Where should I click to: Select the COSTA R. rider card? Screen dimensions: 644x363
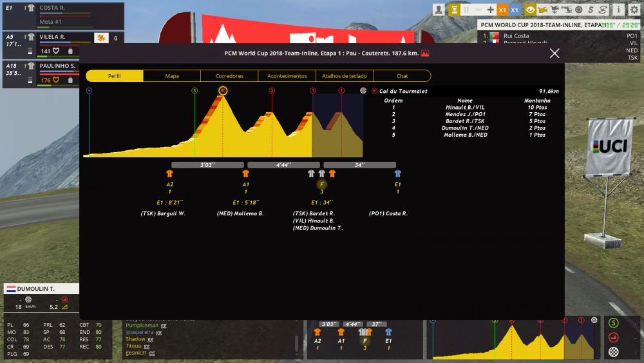point(63,15)
